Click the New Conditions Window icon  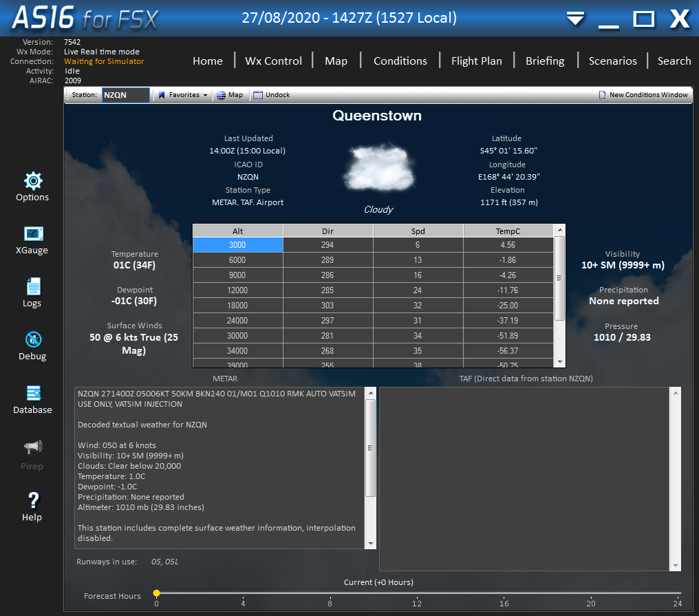coord(602,95)
